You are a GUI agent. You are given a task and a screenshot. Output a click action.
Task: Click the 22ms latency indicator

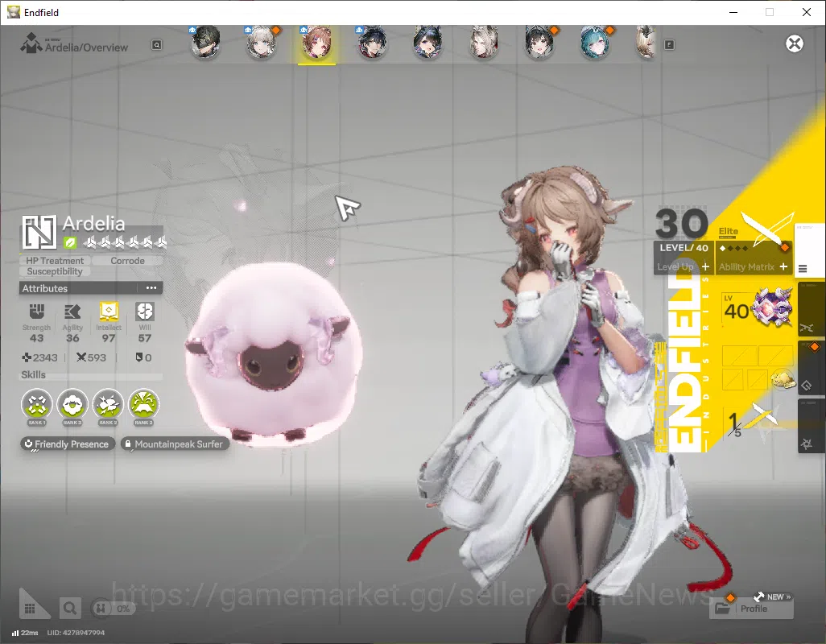25,633
